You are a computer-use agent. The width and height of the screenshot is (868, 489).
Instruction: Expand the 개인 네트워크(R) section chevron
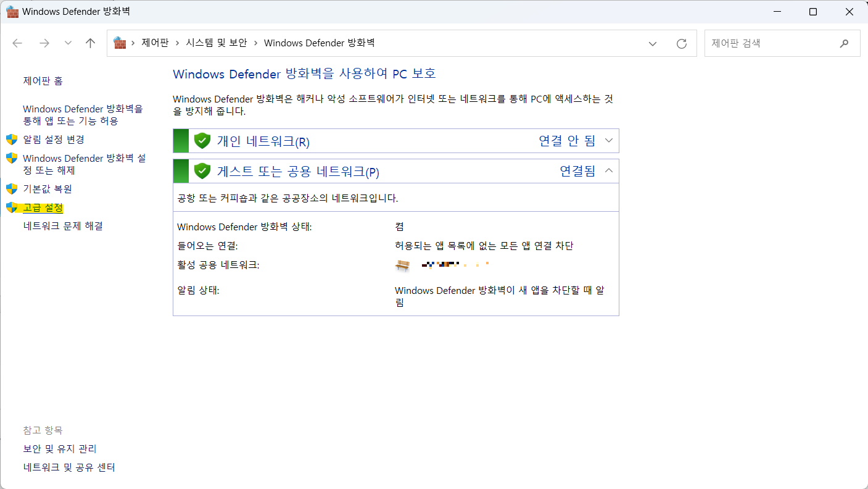[609, 141]
